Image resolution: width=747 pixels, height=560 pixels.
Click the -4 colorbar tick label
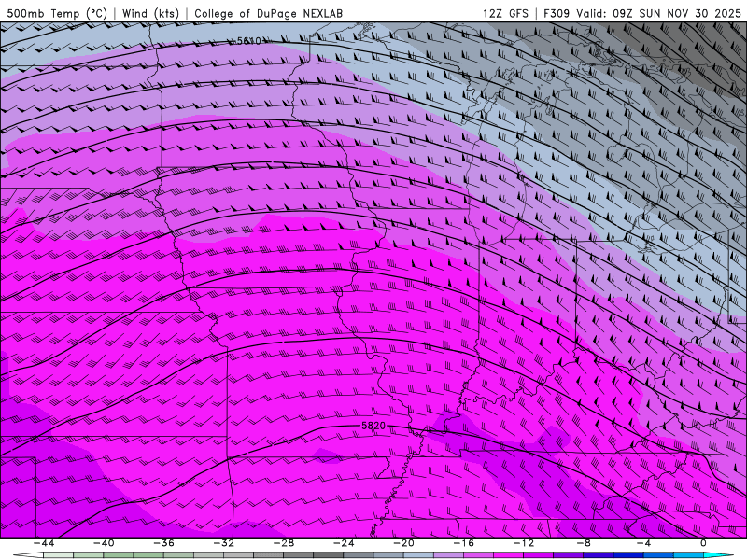(x=643, y=543)
